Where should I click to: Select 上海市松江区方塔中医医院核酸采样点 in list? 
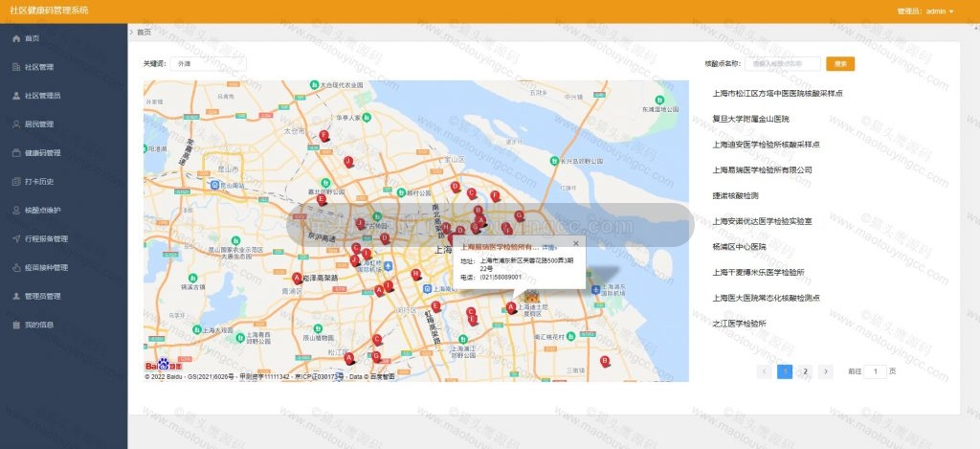coord(777,94)
